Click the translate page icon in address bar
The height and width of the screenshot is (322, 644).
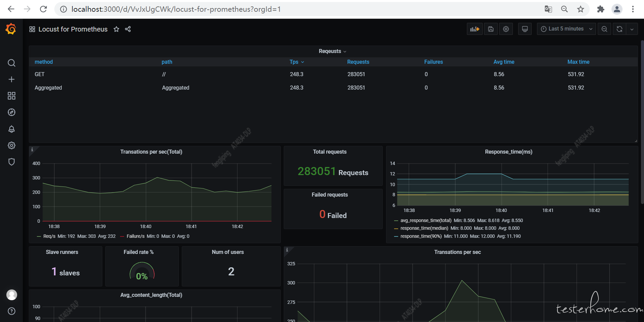548,9
